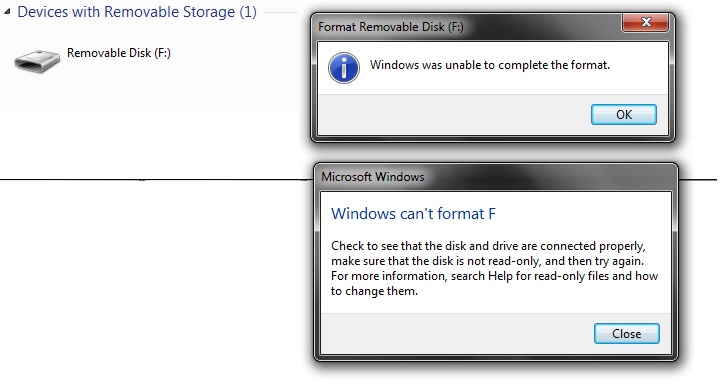
Task: Collapse the Devices with Removable Storage group
Action: point(7,12)
